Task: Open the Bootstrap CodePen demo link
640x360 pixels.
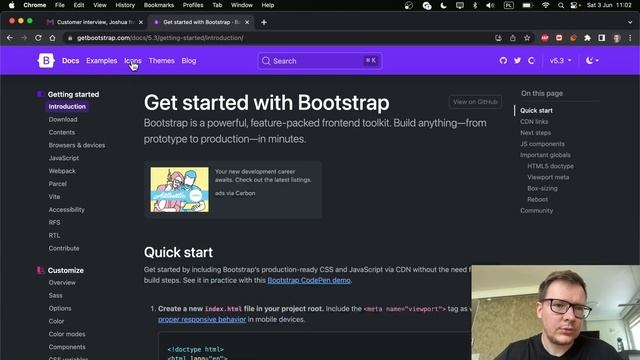Action: pos(309,280)
